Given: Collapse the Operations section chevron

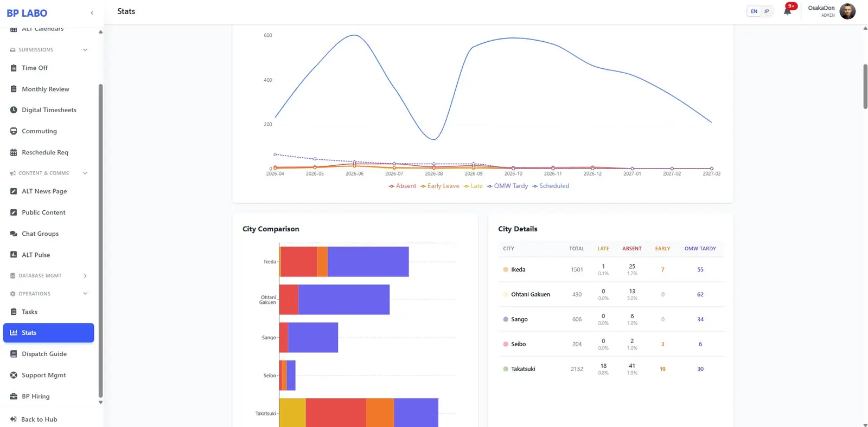Looking at the screenshot, I should [85, 294].
